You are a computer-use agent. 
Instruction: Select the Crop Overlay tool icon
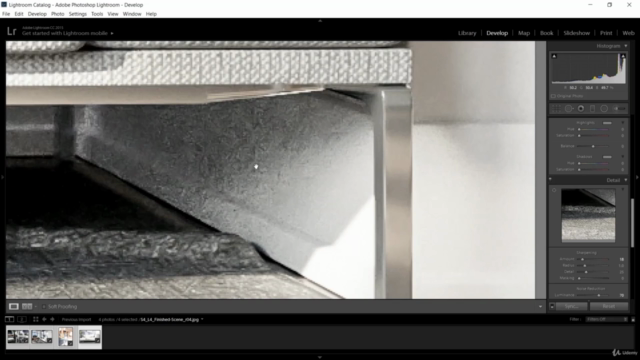tap(556, 109)
